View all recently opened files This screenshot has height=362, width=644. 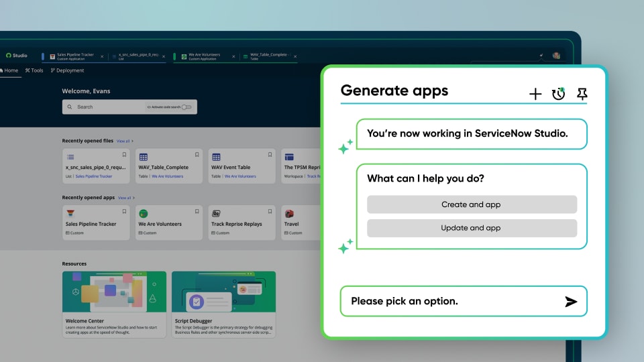point(125,141)
